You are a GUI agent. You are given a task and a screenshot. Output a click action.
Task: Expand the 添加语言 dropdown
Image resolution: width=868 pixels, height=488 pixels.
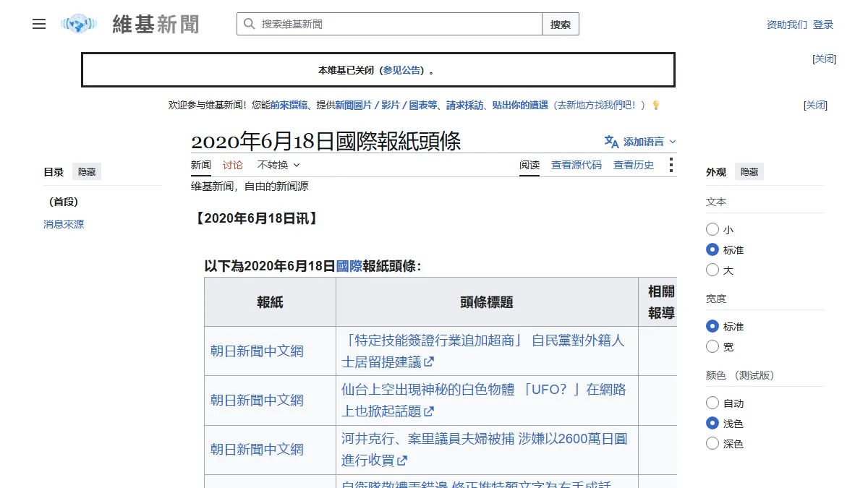pyautogui.click(x=641, y=142)
